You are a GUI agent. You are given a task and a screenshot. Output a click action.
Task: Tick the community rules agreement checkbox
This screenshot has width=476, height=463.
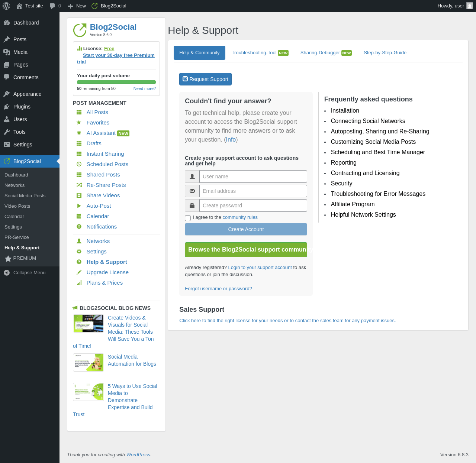point(188,218)
